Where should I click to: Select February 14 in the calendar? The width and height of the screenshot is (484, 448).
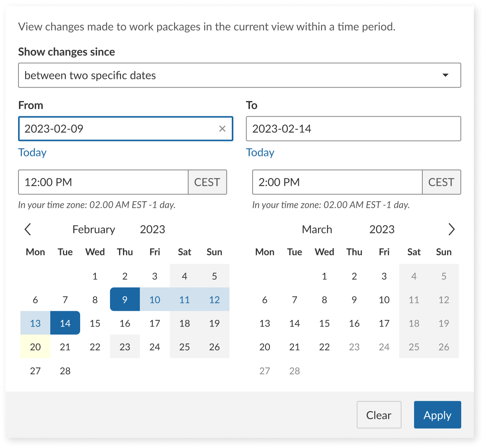(x=65, y=323)
